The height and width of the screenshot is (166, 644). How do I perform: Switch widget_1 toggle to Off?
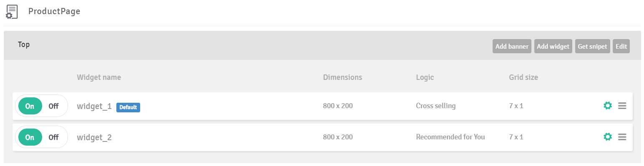pyautogui.click(x=53, y=106)
